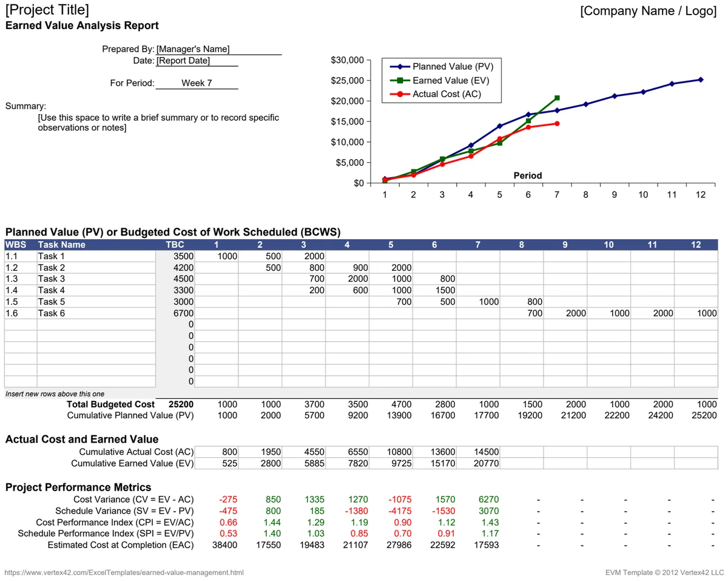The image size is (728, 581).
Task: Select Cumulative Earned Value cell 7820
Action: click(348, 463)
